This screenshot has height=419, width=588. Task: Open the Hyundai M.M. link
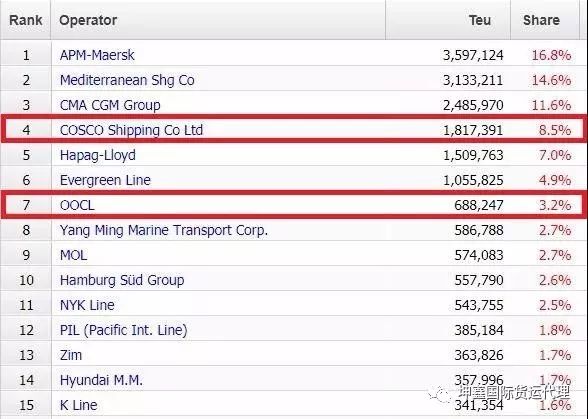pyautogui.click(x=102, y=380)
